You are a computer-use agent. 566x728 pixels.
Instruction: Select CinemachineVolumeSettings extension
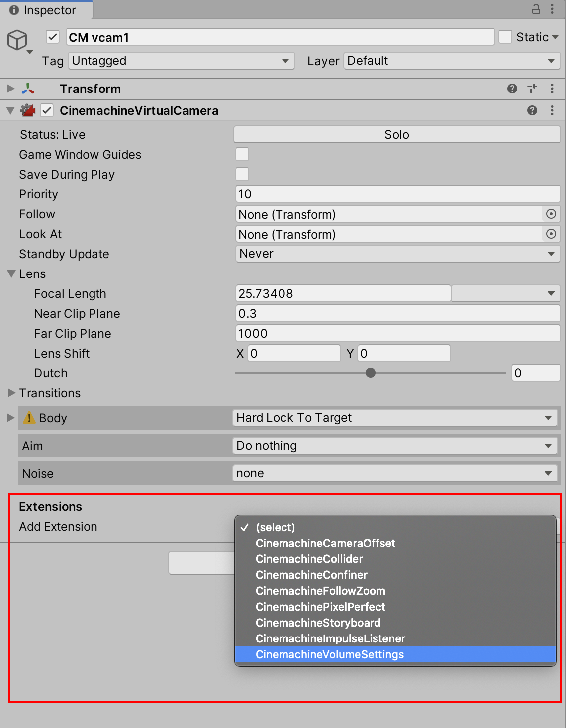pos(395,654)
